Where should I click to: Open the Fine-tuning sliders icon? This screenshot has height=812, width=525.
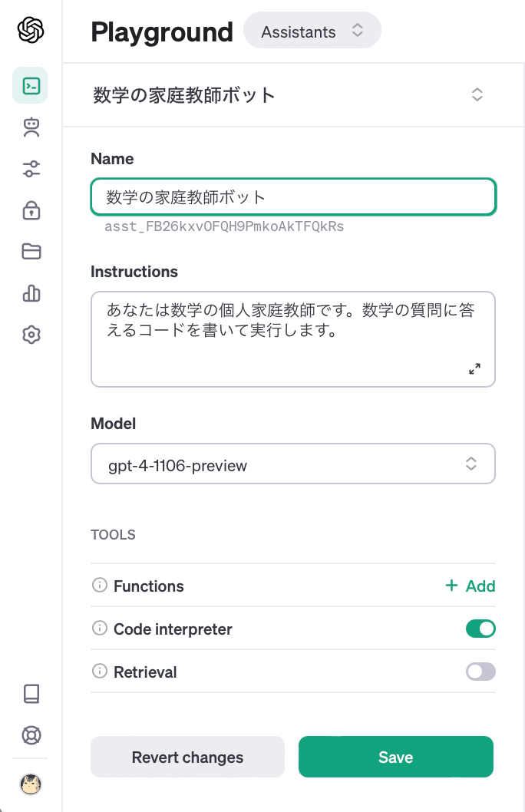[x=30, y=169]
